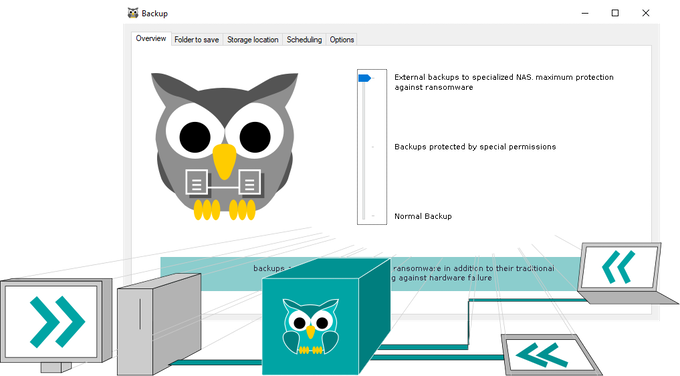Set slider to Backups protected by special permissions
The width and height of the screenshot is (680, 376).
click(x=373, y=147)
